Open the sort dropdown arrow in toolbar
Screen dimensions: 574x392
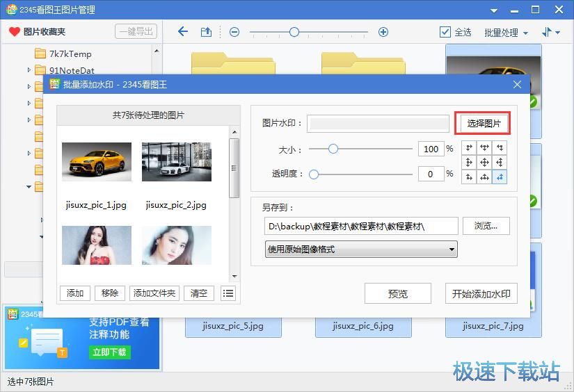point(557,33)
